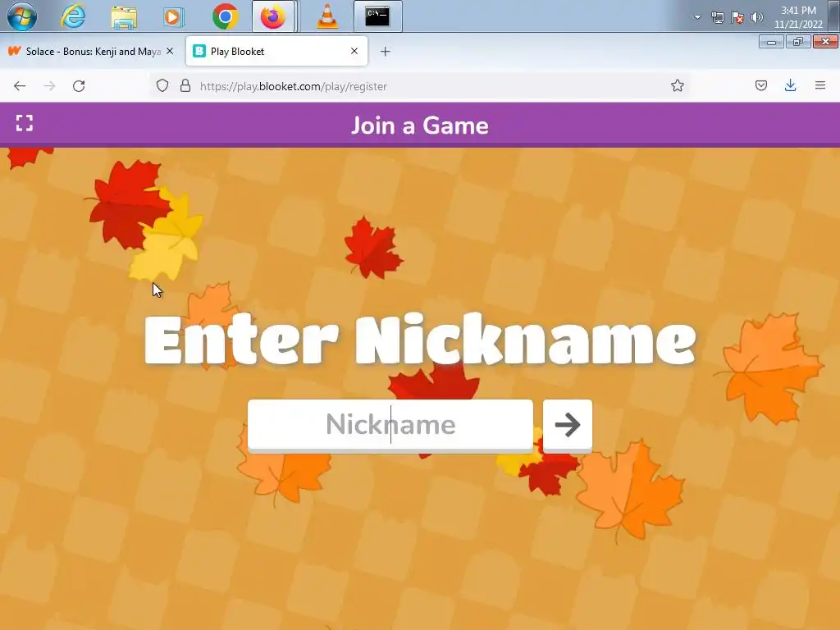Open the clock showing 3:41 PM
This screenshot has width=840, height=630.
798,17
